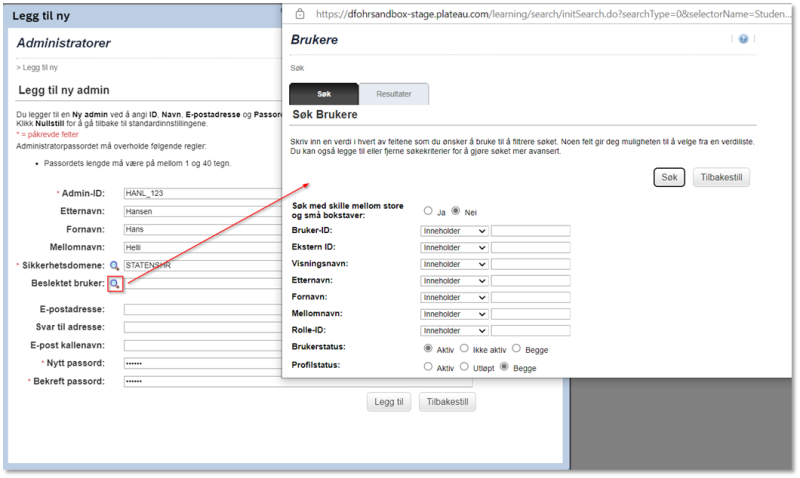Click the Legg til button
Viewport: 800px width, 478px height.
point(389,402)
